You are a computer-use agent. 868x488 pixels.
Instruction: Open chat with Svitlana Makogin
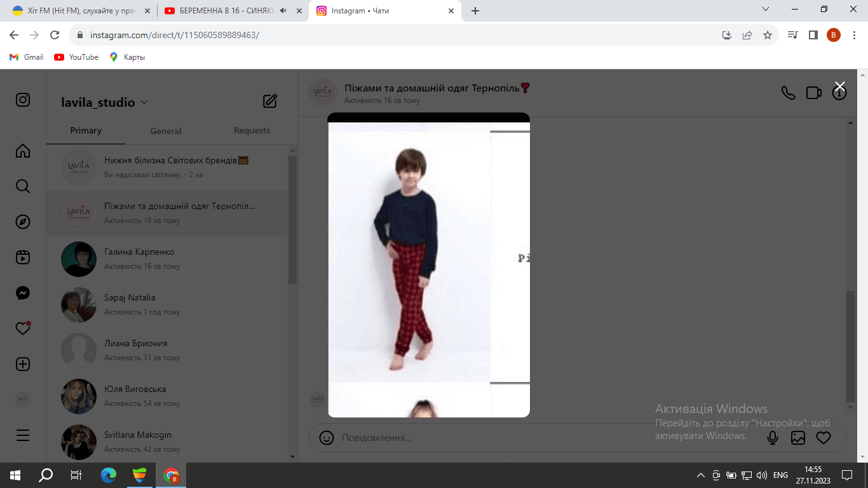(167, 442)
